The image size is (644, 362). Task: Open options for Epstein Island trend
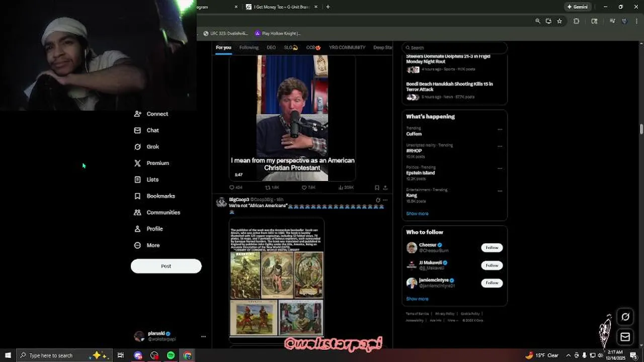coord(500,168)
